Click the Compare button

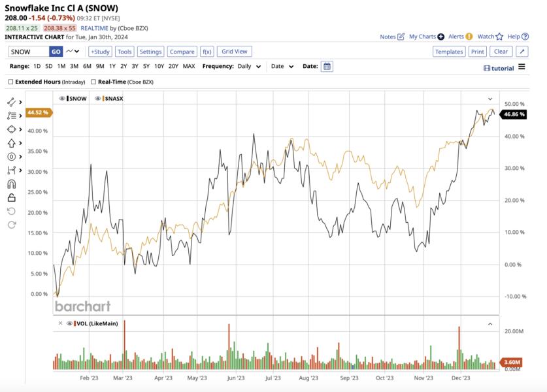pyautogui.click(x=182, y=52)
